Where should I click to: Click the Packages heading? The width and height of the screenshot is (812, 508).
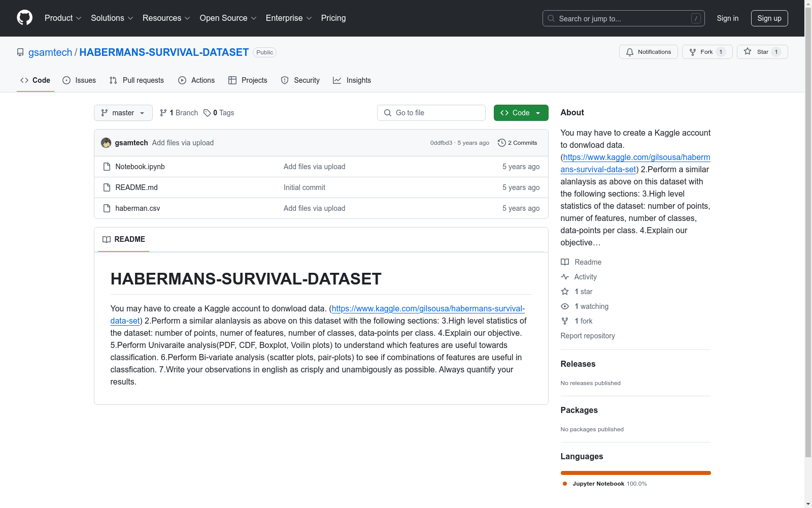[579, 410]
